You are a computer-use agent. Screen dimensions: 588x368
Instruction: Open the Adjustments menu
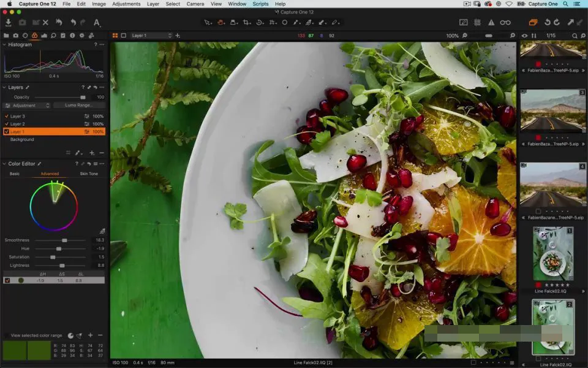click(126, 4)
